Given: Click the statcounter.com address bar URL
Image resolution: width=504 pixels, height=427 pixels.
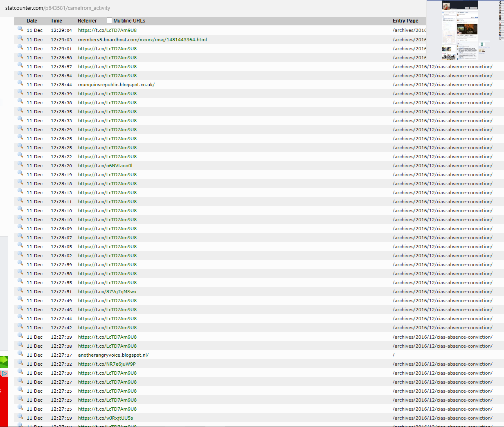Looking at the screenshot, I should pos(58,8).
